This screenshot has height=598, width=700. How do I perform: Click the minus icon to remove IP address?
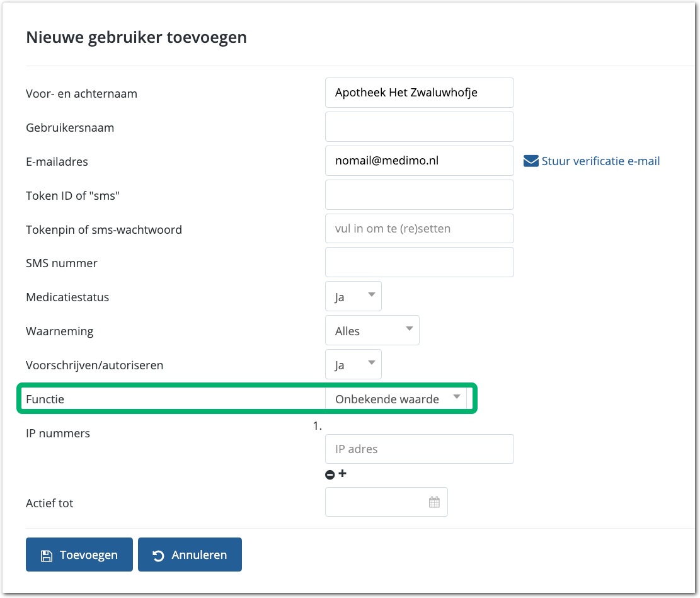pyautogui.click(x=330, y=474)
